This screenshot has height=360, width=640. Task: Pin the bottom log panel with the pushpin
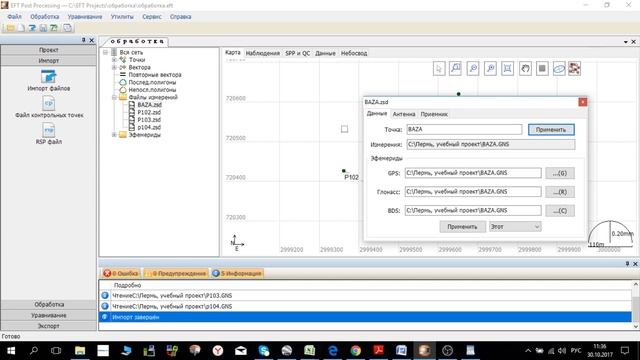tap(627, 264)
